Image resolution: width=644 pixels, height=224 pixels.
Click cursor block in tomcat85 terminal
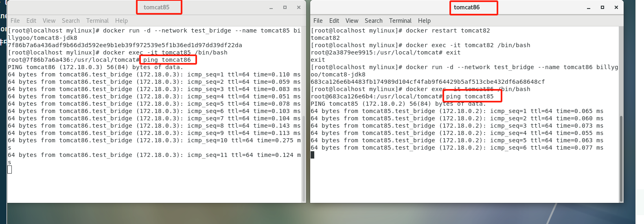10,170
